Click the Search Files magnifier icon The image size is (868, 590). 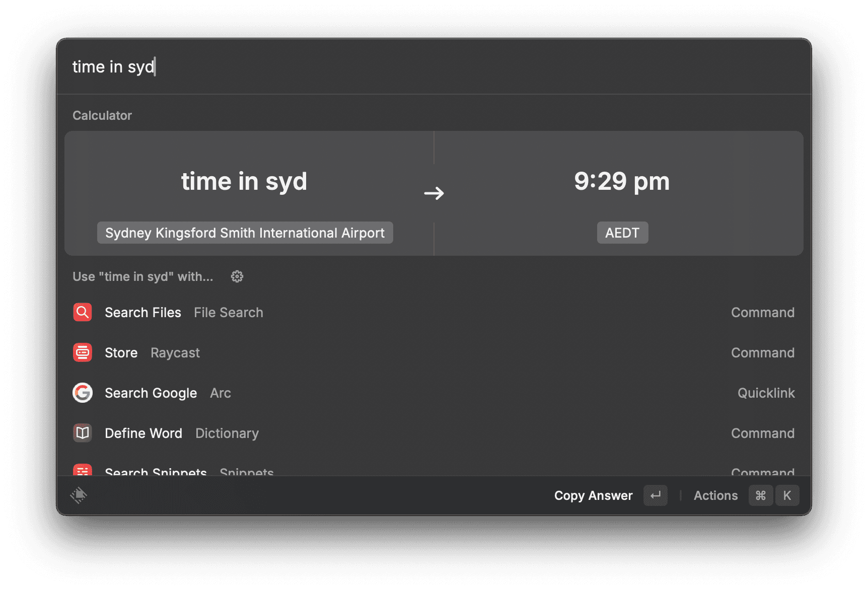point(82,312)
